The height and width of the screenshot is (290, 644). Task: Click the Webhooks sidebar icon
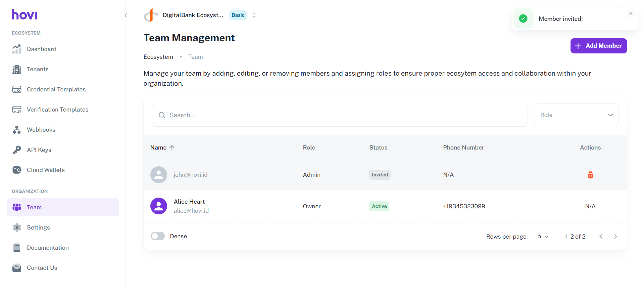tap(17, 130)
